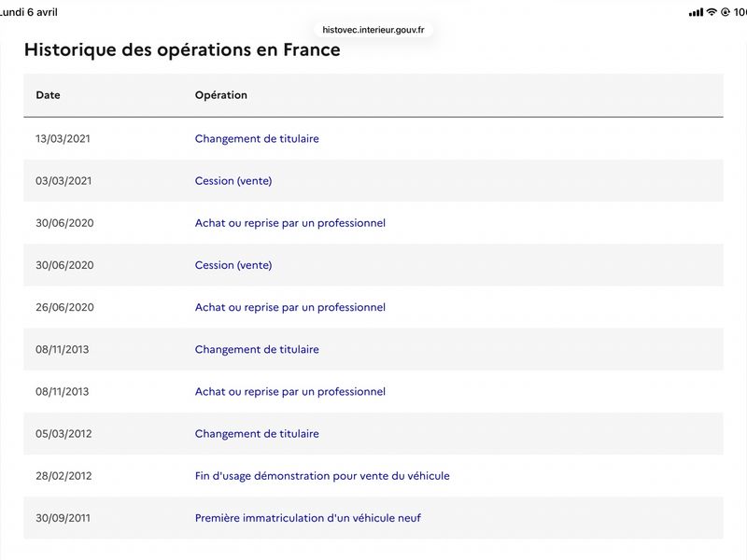Open Fin d'usage démonstration pour vente du véhicule

pos(322,476)
